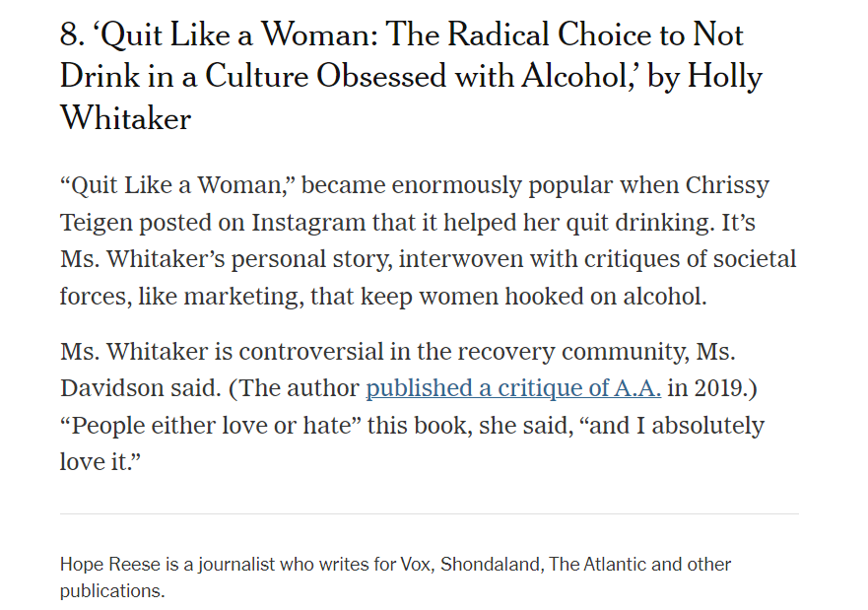Open the 'published a critique of A.A.' link
This screenshot has height=610, width=868.
click(x=513, y=388)
